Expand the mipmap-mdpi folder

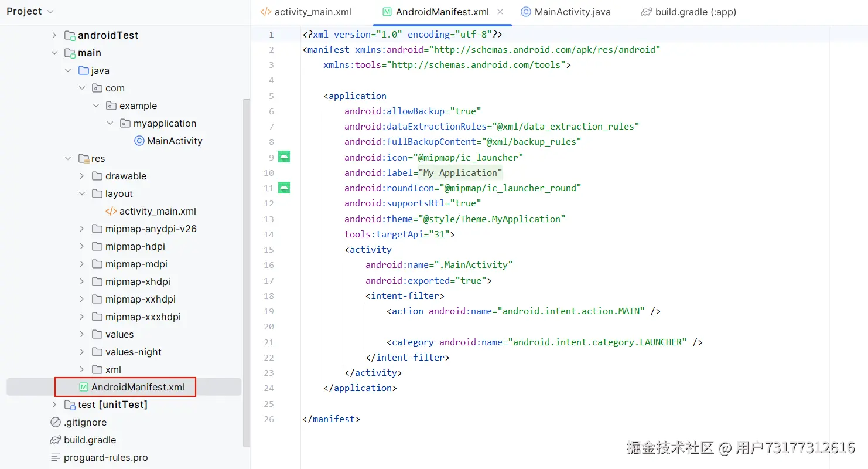(82, 264)
